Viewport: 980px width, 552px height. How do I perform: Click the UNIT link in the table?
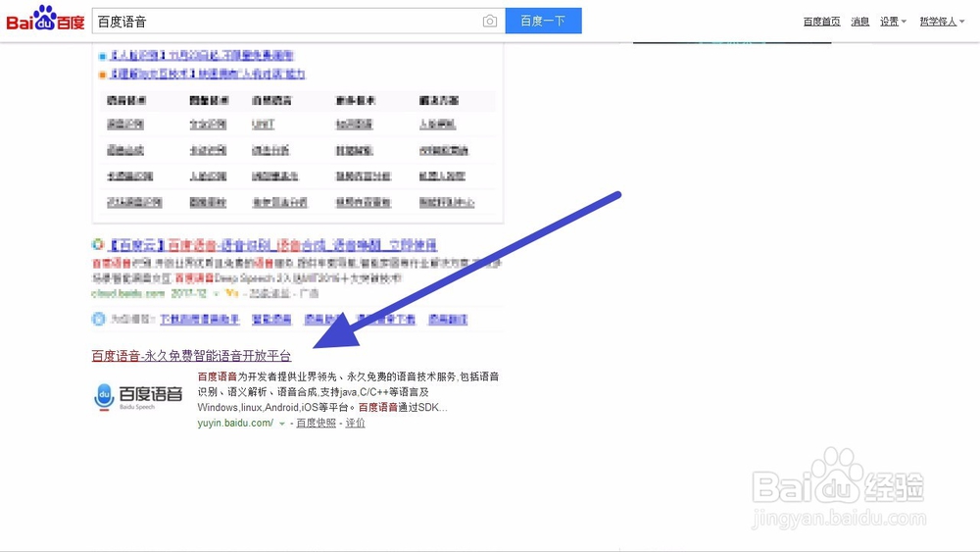tap(263, 125)
